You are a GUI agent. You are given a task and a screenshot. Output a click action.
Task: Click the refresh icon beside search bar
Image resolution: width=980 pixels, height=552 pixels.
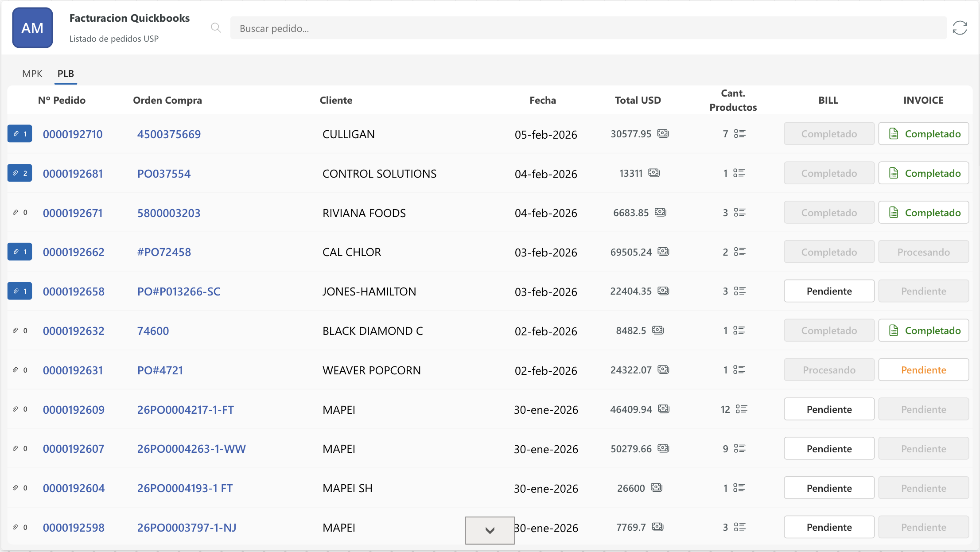[x=960, y=28]
